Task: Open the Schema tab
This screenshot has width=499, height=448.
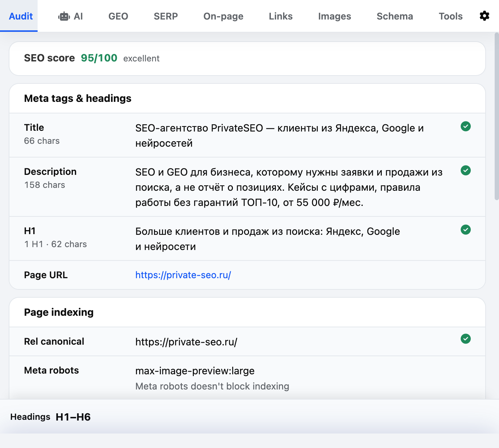Action: tap(395, 16)
